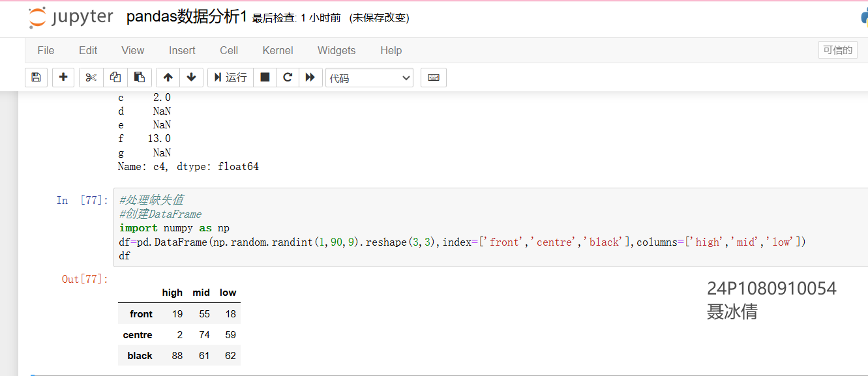Open the Cell menu
868x376 pixels.
229,50
